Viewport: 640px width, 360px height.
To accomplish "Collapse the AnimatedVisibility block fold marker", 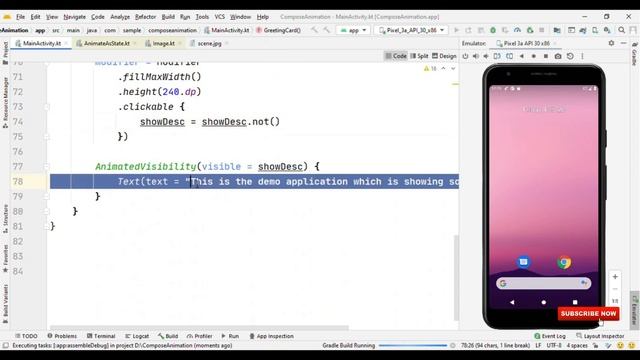I will pos(47,167).
